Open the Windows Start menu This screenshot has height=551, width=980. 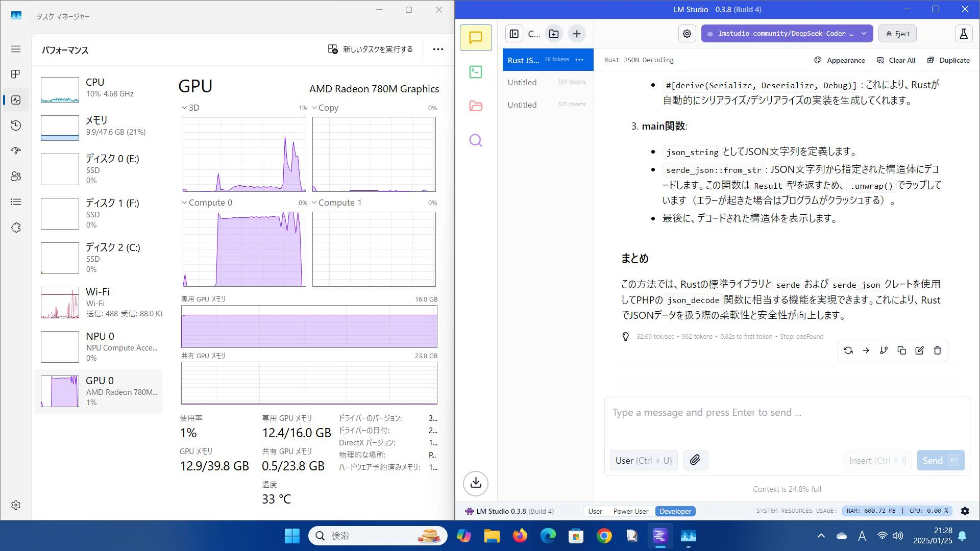pyautogui.click(x=292, y=536)
